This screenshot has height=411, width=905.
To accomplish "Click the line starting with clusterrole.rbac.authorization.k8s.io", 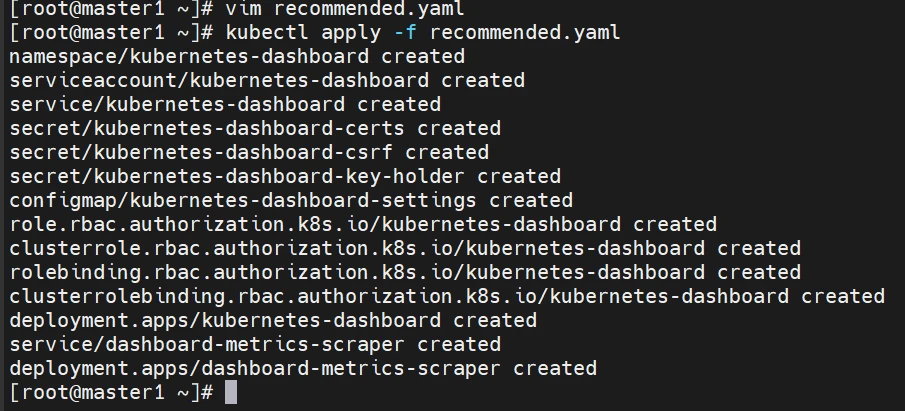I will point(405,248).
